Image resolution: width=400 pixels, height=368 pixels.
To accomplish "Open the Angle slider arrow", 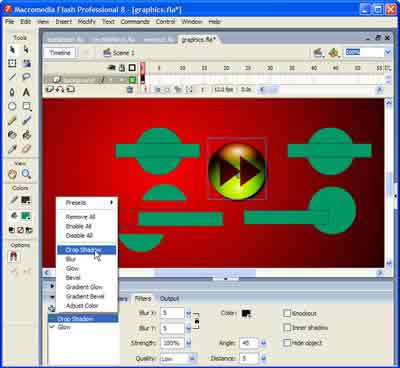I will 263,343.
